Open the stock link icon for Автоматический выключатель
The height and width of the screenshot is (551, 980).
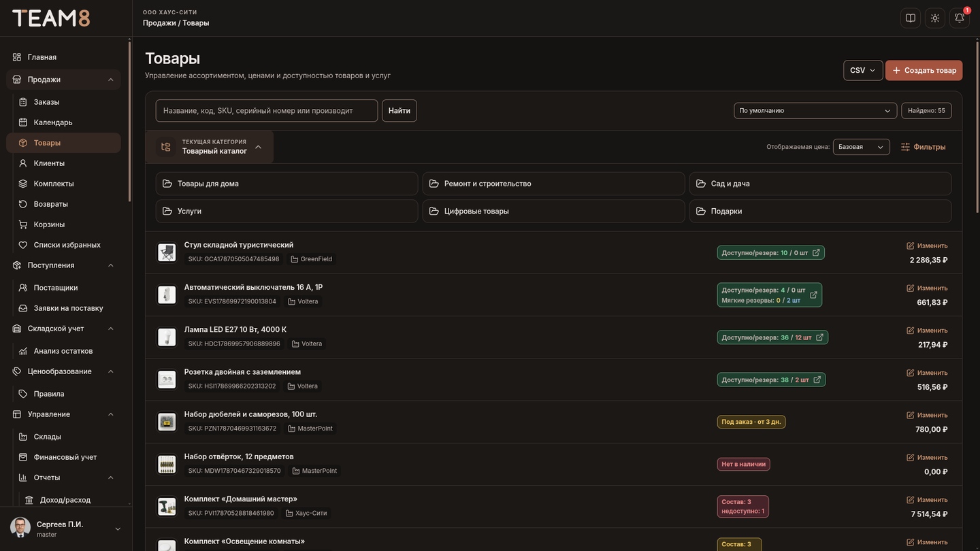(813, 295)
